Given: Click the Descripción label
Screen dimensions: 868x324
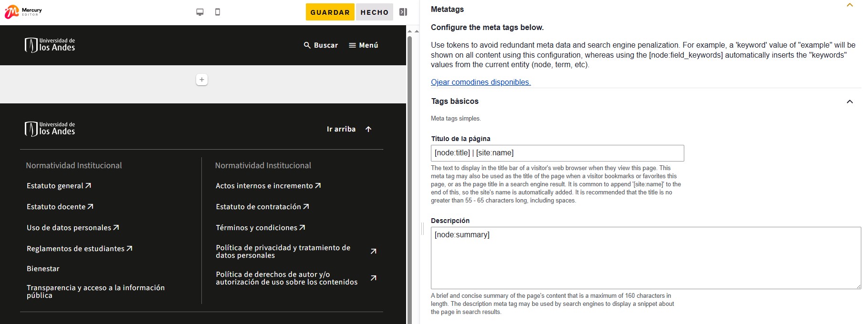Looking at the screenshot, I should tap(450, 221).
